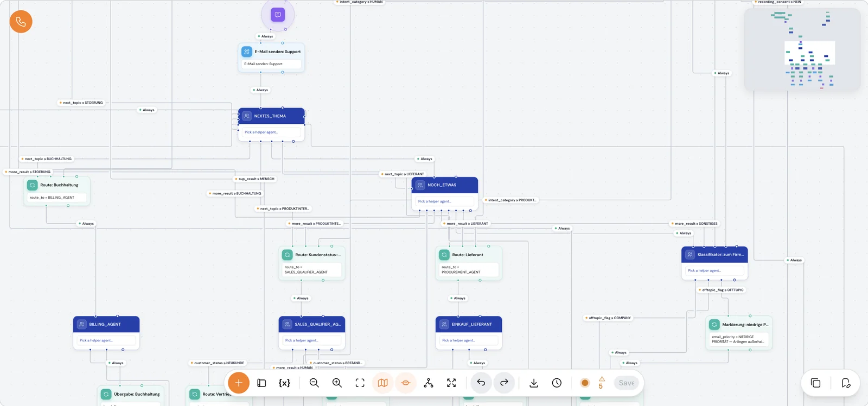Select the Route: Buchhaltung node title
Viewport: 868px width, 406px height.
59,185
